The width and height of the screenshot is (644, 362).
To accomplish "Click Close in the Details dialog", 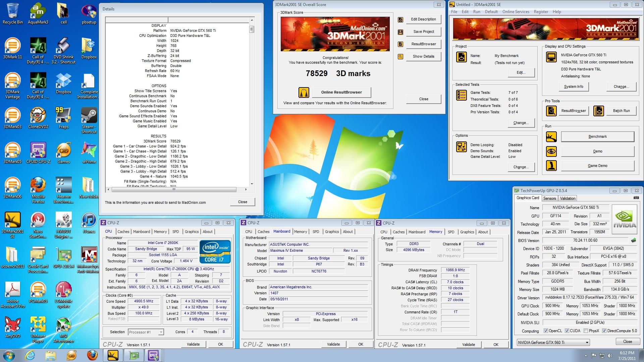I will pyautogui.click(x=243, y=202).
